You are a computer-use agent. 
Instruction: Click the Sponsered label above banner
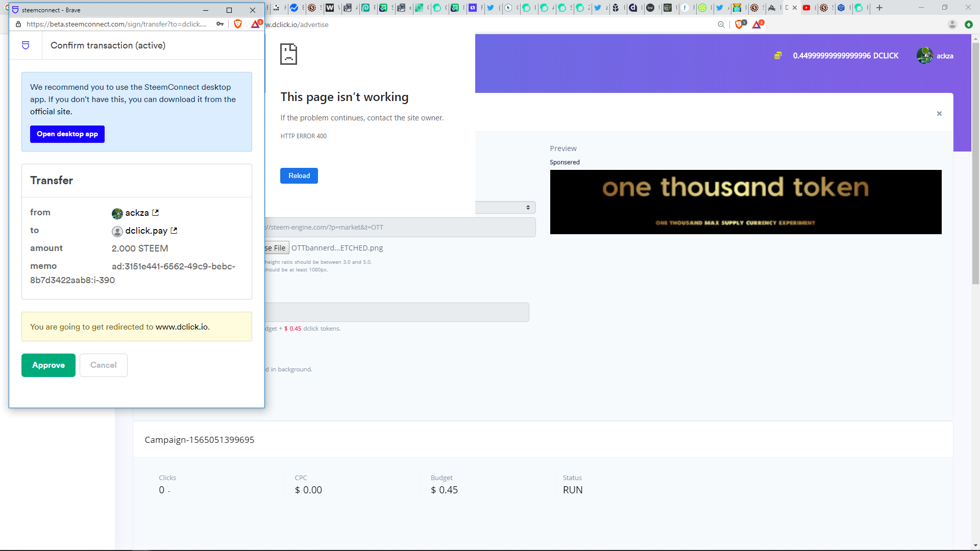click(565, 162)
